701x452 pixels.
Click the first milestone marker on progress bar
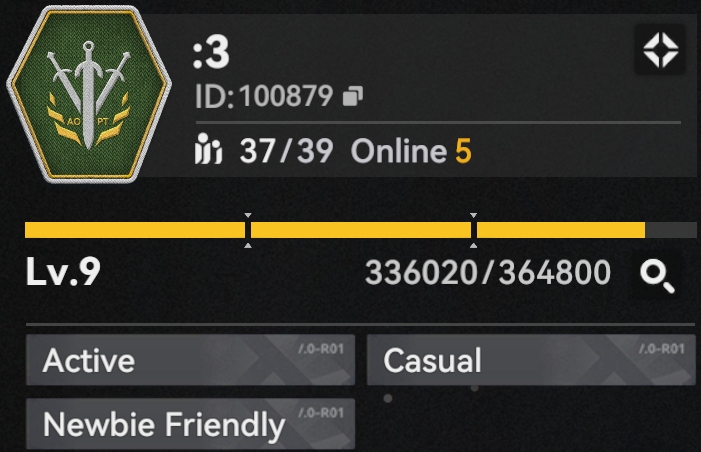(248, 230)
